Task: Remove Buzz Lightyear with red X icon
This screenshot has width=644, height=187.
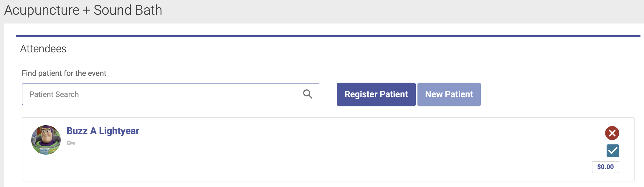Action: (x=612, y=133)
